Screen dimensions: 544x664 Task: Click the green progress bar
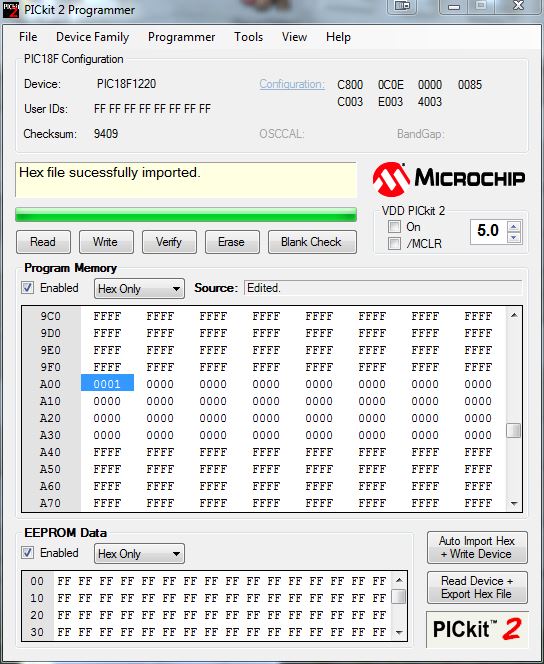tap(186, 215)
